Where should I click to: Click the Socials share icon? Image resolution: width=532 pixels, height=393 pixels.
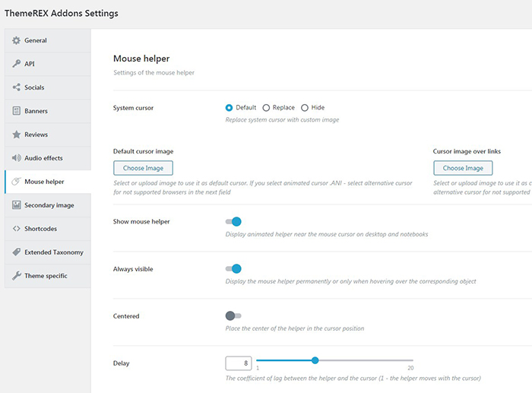(16, 87)
